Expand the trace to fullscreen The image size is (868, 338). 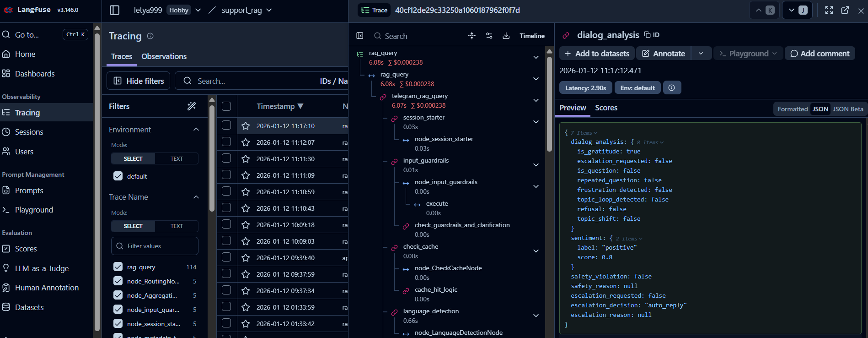(x=829, y=10)
